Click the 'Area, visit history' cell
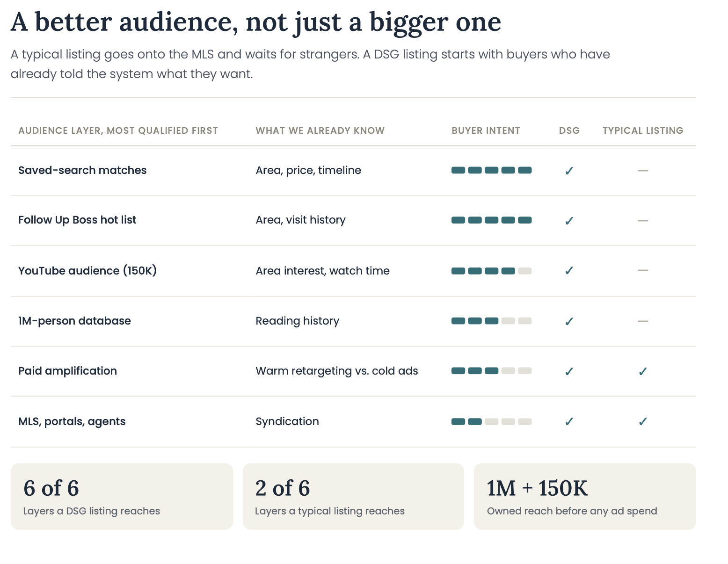728x564 pixels. (x=300, y=220)
